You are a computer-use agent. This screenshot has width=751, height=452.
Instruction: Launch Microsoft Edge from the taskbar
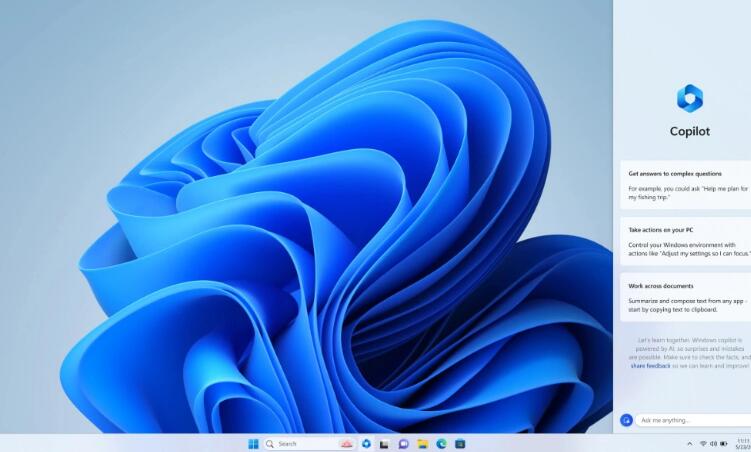(x=441, y=443)
